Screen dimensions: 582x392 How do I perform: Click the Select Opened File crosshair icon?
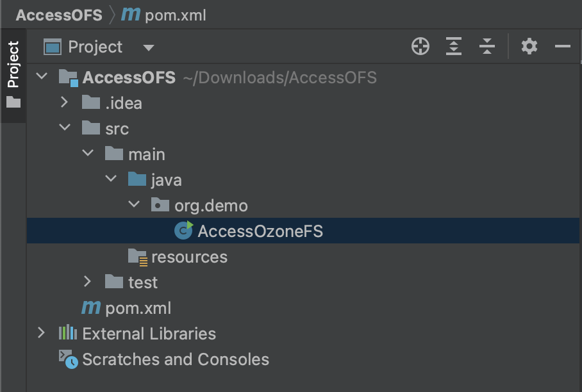pos(420,46)
